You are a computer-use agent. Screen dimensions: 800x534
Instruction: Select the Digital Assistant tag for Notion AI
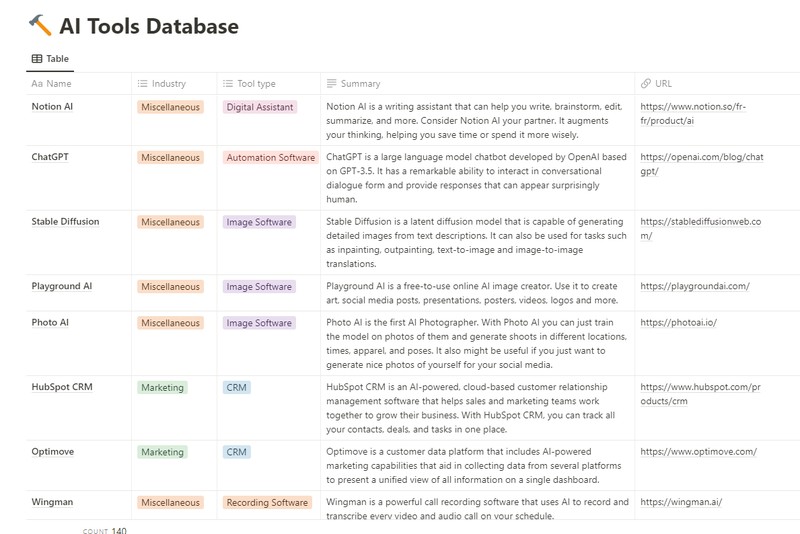(x=260, y=107)
